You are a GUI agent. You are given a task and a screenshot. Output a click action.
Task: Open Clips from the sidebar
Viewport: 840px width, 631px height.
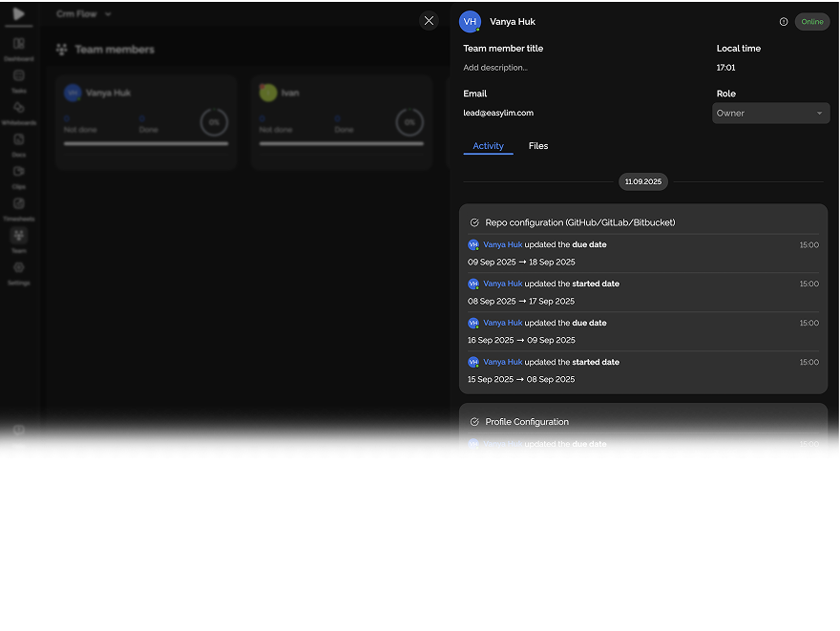click(x=19, y=173)
